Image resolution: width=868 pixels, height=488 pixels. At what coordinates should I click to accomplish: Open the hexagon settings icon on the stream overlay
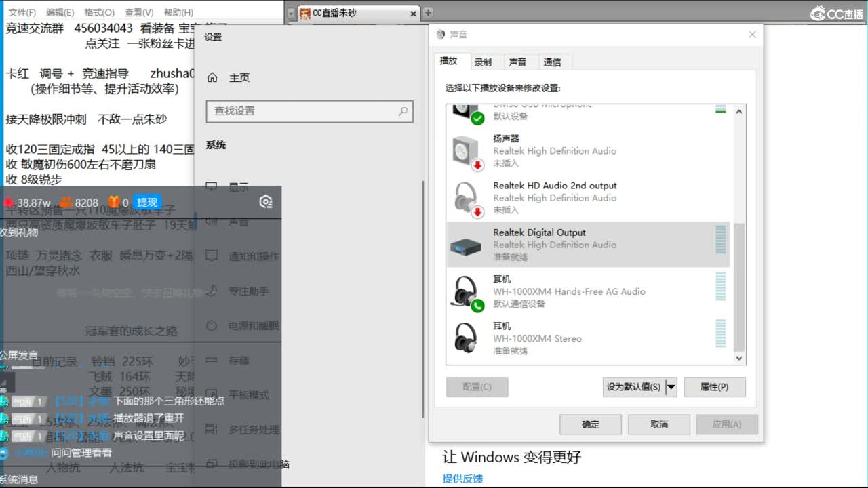(x=266, y=202)
